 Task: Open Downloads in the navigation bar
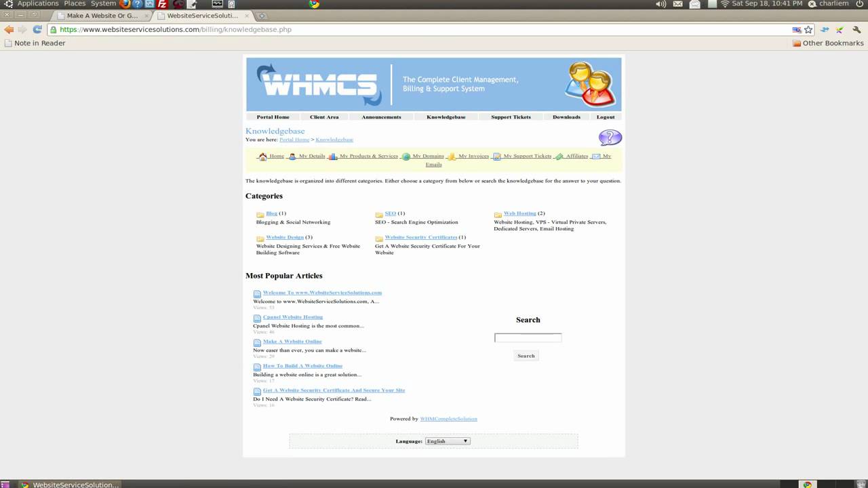pos(566,117)
